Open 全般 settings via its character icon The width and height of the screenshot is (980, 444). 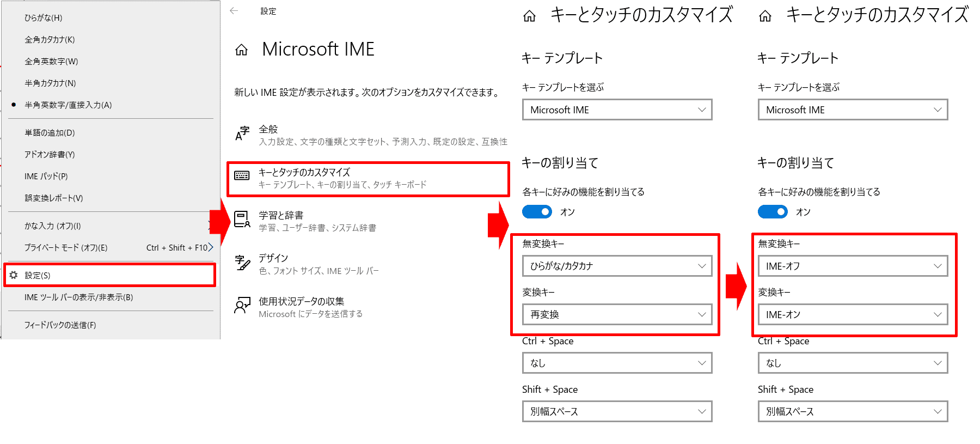[242, 133]
